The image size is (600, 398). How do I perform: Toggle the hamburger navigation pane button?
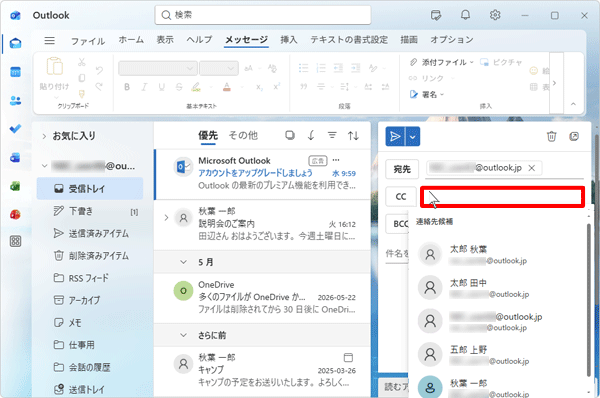click(x=49, y=40)
